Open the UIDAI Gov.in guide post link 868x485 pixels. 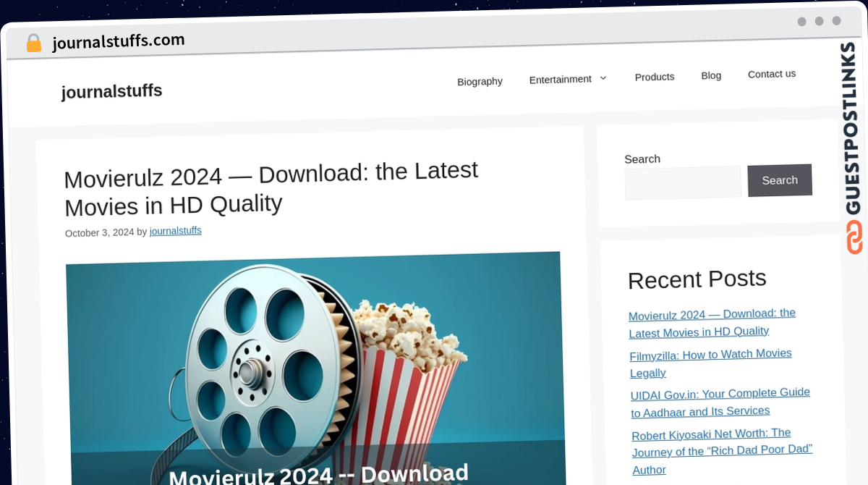(720, 402)
